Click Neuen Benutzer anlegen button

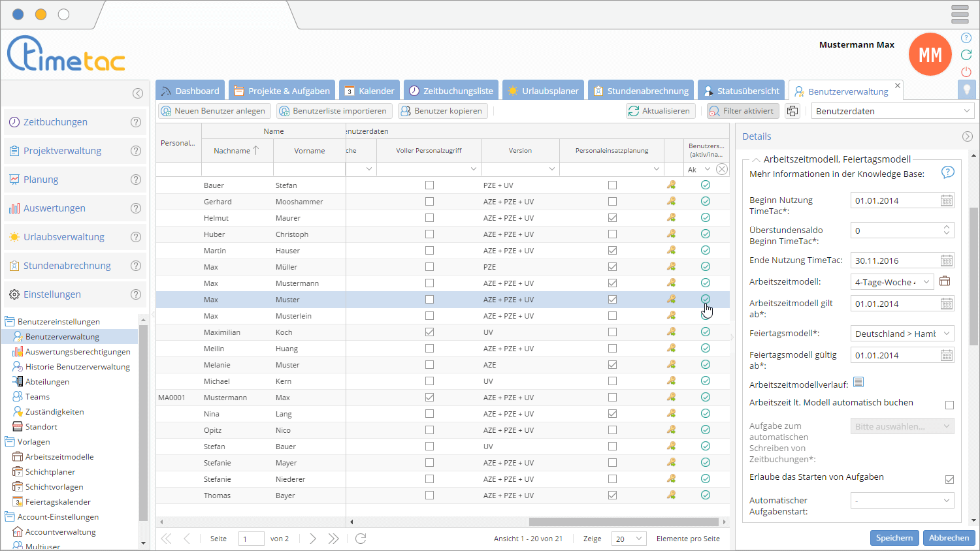tap(214, 111)
